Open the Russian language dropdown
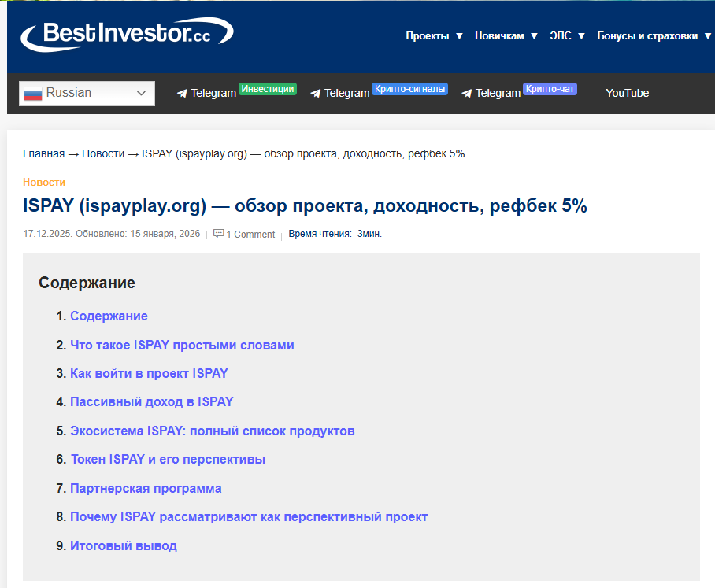The height and width of the screenshot is (588, 715). pos(87,94)
